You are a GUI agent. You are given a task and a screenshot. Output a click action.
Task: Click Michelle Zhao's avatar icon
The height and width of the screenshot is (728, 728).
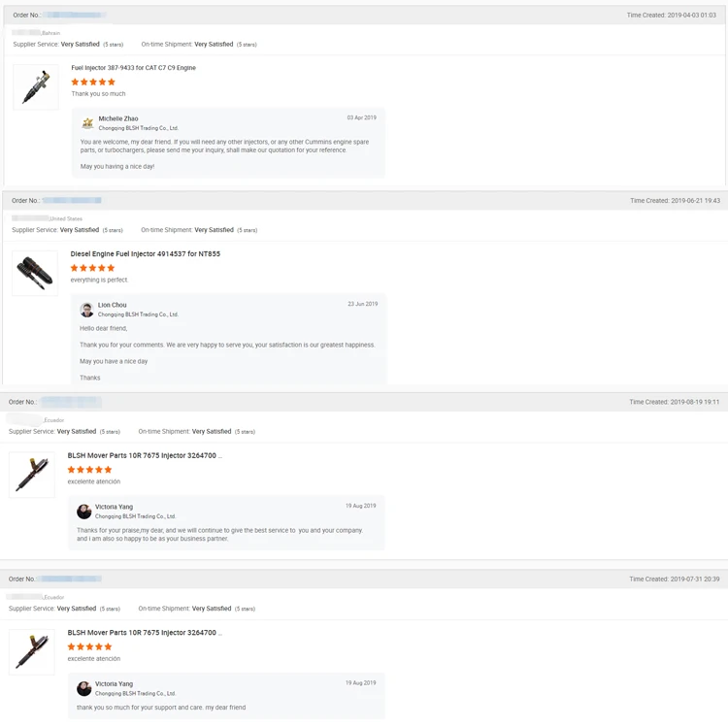87,123
